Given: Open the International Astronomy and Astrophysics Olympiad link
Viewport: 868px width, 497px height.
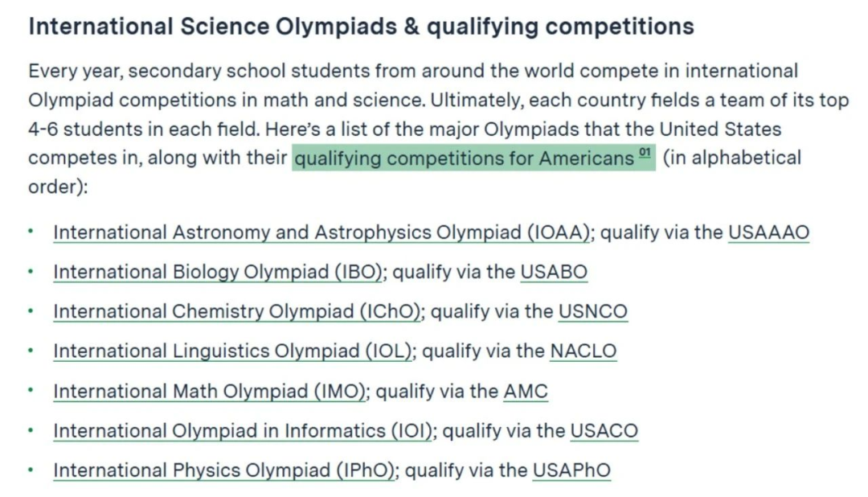Looking at the screenshot, I should click(x=321, y=232).
